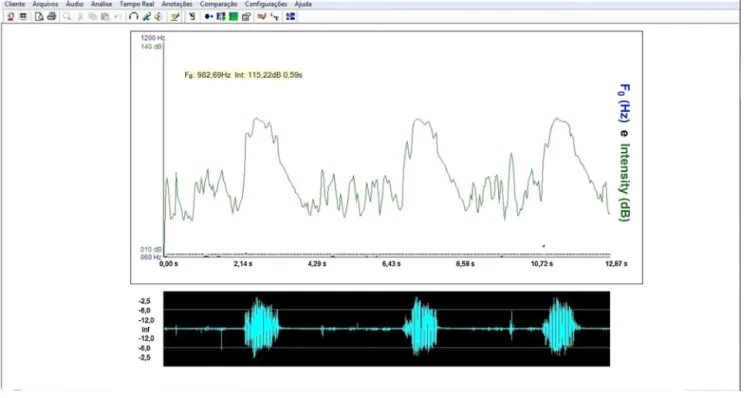The height and width of the screenshot is (398, 744).
Task: Click the headphones playback icon
Action: [x=133, y=17]
